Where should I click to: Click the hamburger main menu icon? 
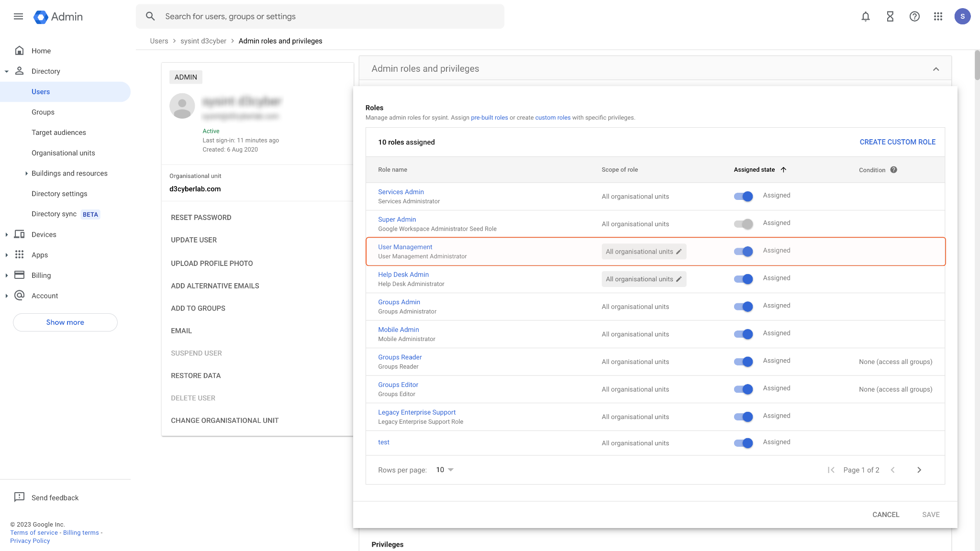pos(18,17)
